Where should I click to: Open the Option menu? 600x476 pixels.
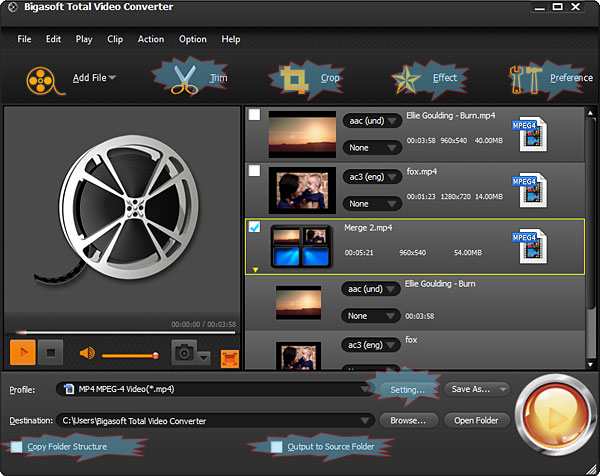(x=192, y=39)
